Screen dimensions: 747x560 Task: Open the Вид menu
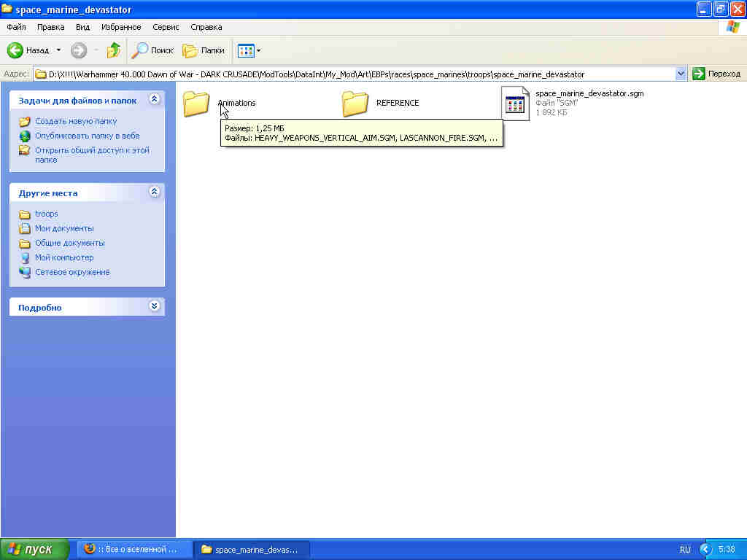coord(82,27)
